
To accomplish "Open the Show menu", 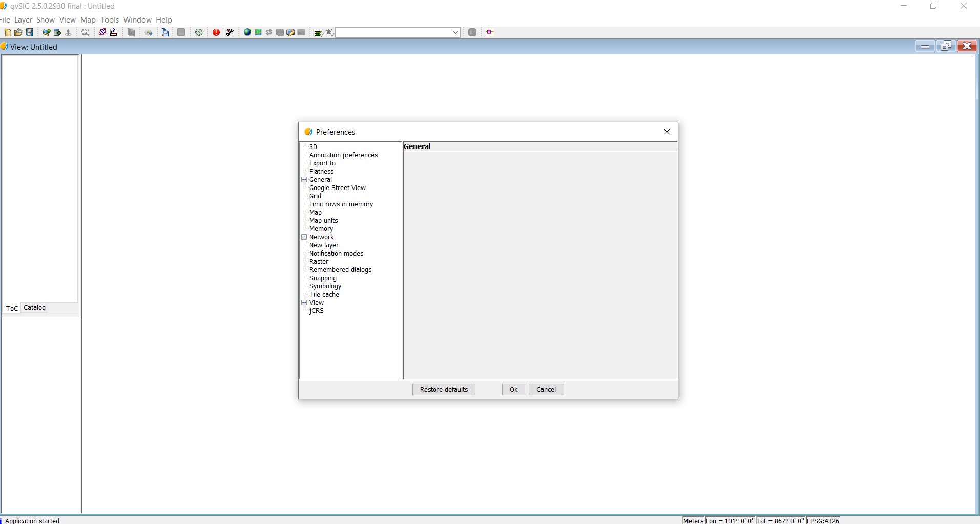I will pos(46,20).
